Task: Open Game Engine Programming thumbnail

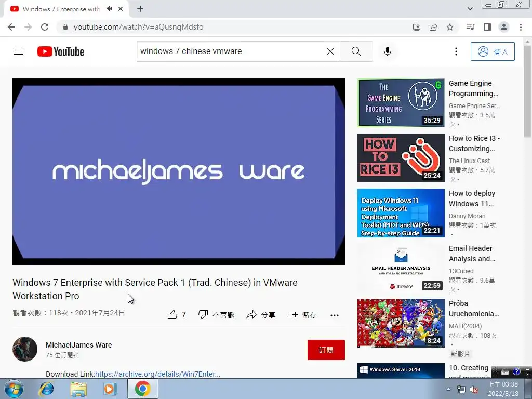Action: (401, 103)
